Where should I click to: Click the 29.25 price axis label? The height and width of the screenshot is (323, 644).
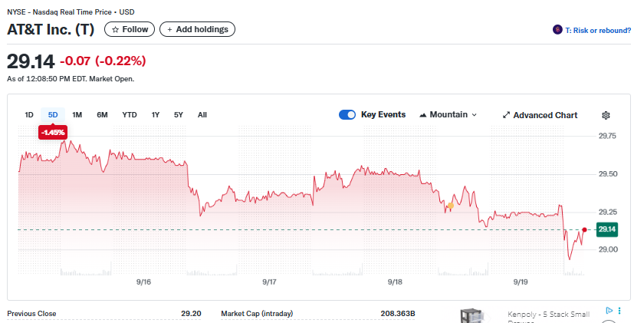(607, 212)
